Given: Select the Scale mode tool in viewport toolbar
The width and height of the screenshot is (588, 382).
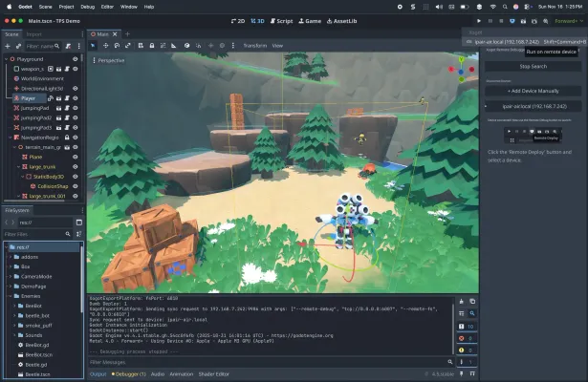Looking at the screenshot, I should point(128,45).
